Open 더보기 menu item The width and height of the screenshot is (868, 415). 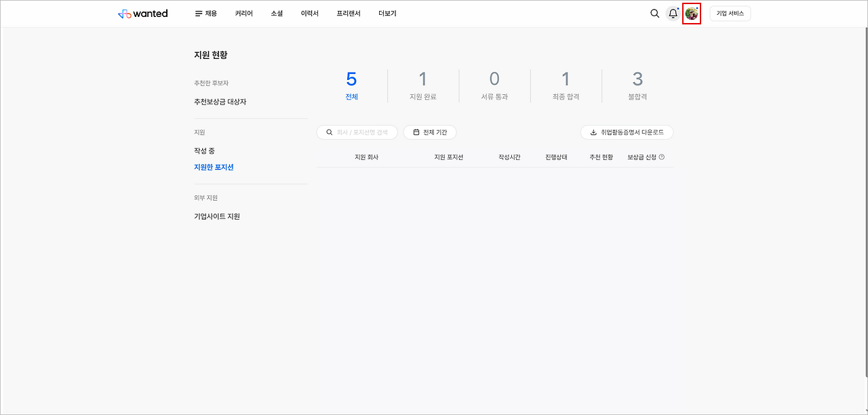pos(387,14)
